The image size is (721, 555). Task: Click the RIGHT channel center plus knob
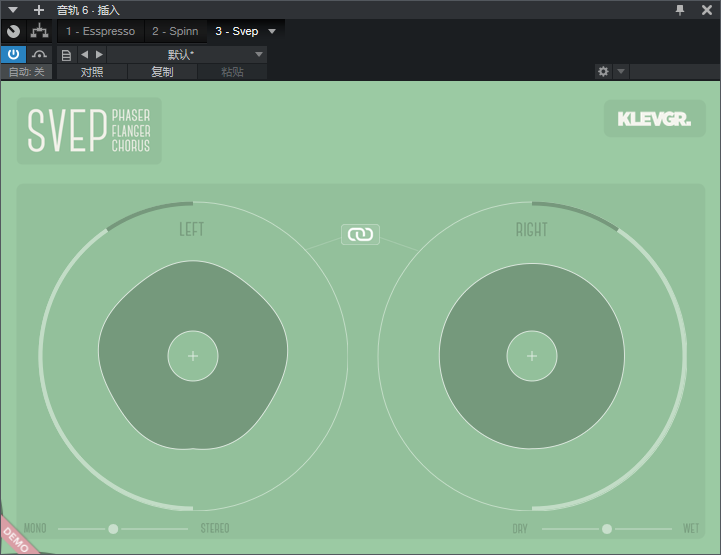point(532,356)
